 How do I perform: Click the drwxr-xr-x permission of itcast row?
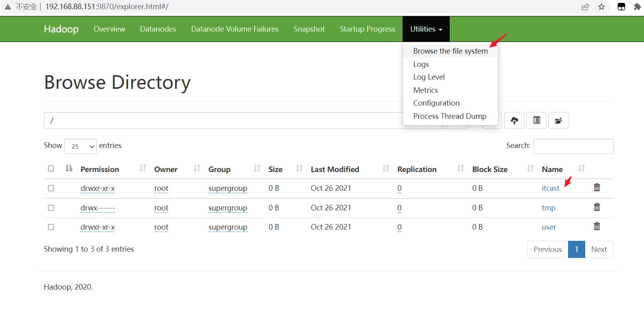click(98, 188)
